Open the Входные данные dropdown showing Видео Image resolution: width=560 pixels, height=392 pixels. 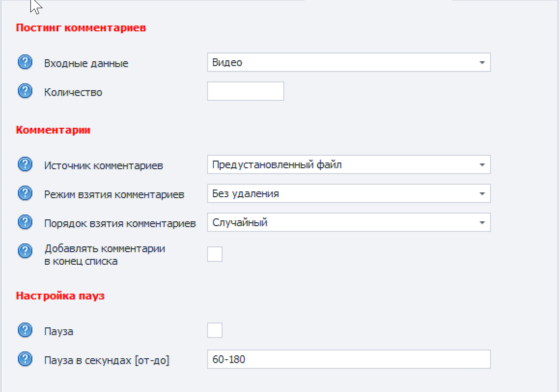pos(349,63)
